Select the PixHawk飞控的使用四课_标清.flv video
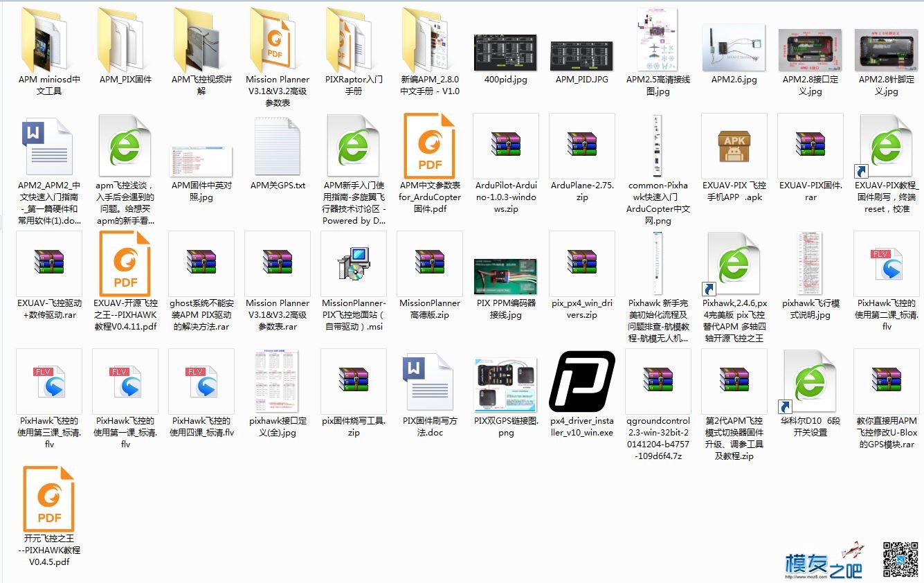The width and height of the screenshot is (924, 583). [201, 382]
